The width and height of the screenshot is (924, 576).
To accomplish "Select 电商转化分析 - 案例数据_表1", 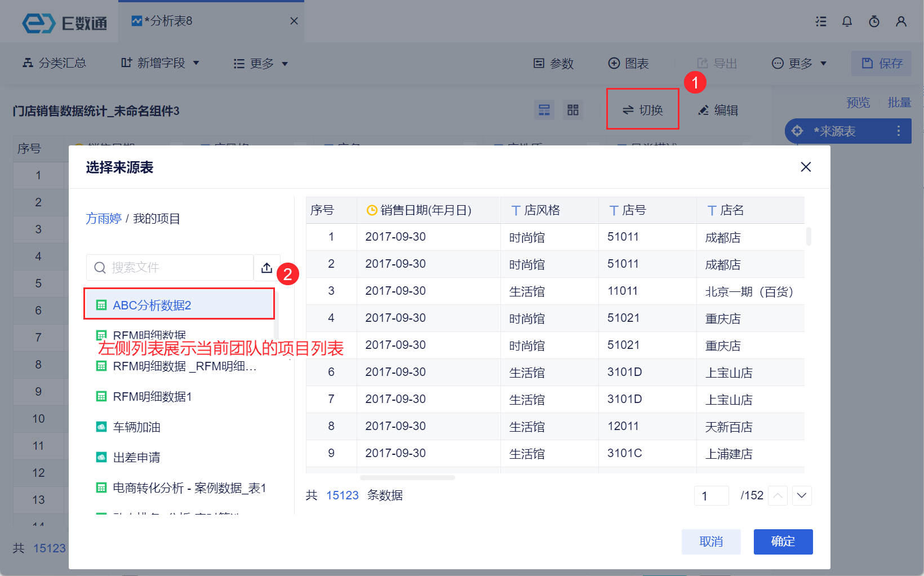I will pyautogui.click(x=179, y=488).
